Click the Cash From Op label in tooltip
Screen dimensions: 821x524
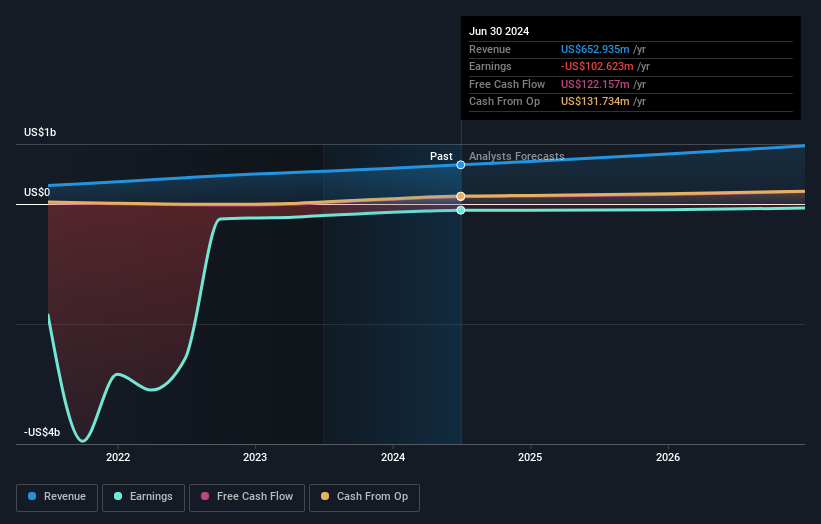(504, 102)
